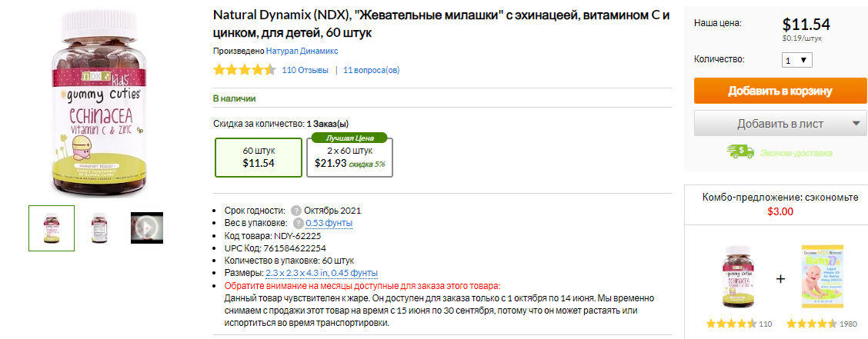Open the Натурал Динамикс brand link
Image resolution: width=868 pixels, height=339 pixels.
302,51
